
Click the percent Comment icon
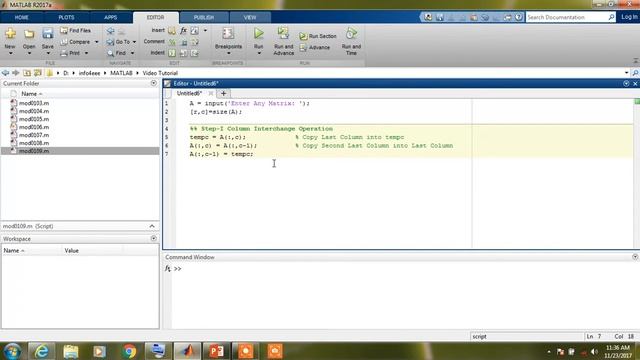[172, 42]
